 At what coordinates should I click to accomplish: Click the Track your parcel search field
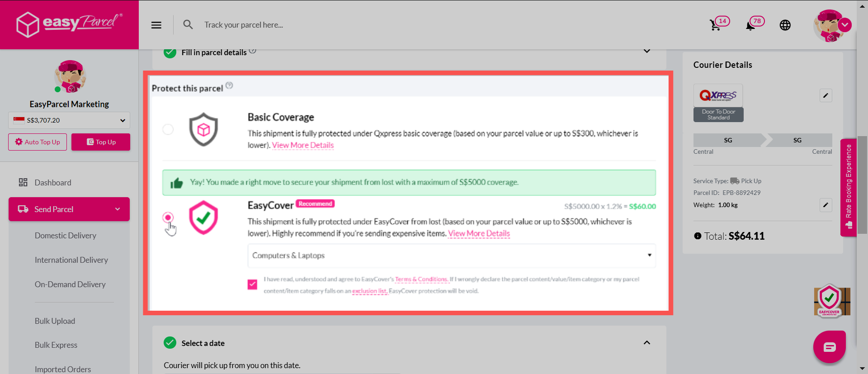click(x=244, y=25)
